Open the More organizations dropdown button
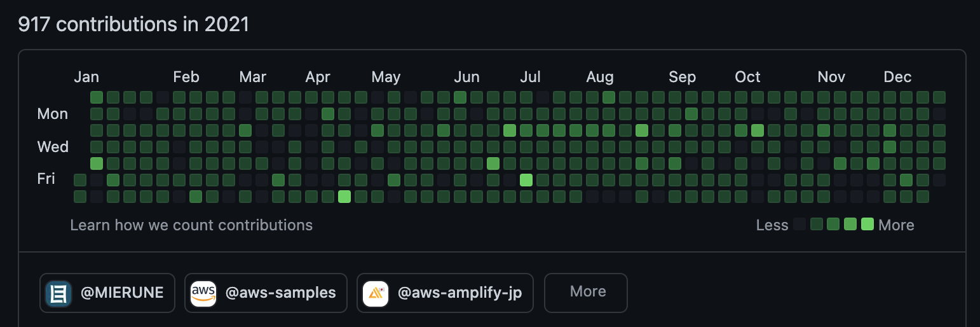Image resolution: width=980 pixels, height=327 pixels. pyautogui.click(x=586, y=293)
